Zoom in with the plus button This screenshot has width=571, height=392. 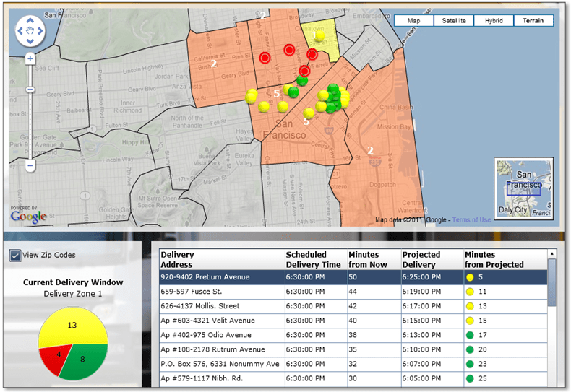[x=30, y=58]
